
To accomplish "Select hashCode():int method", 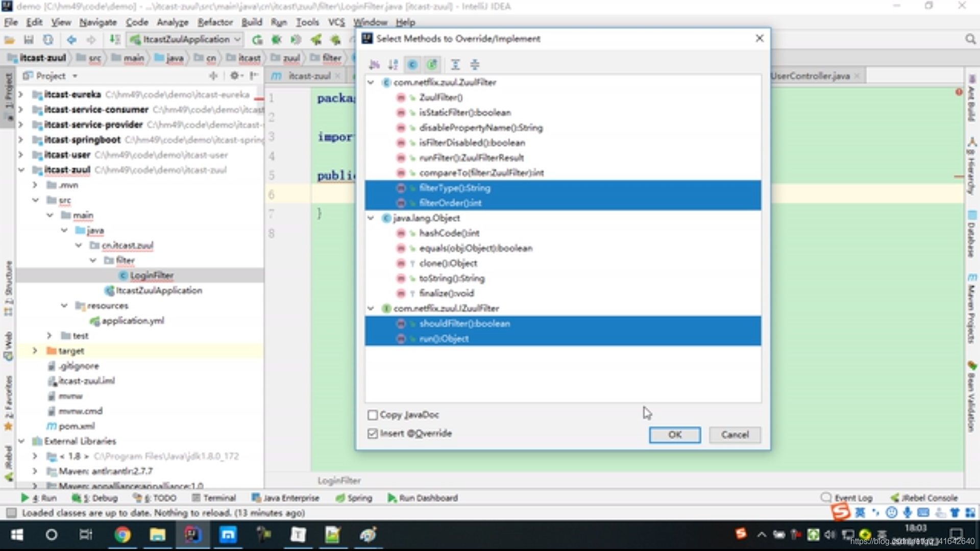I will (563, 233).
